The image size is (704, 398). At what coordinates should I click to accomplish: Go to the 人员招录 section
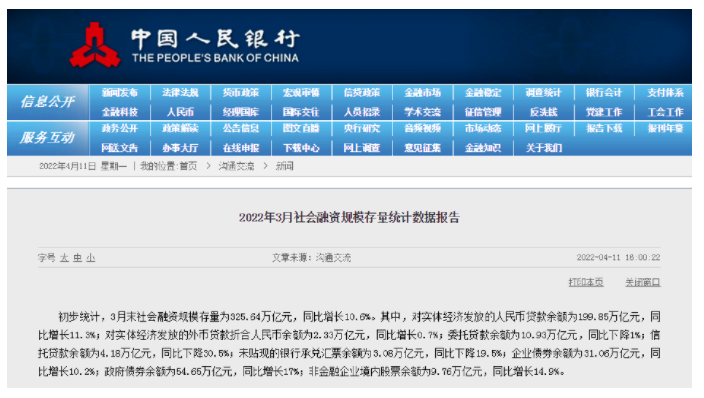tap(362, 112)
